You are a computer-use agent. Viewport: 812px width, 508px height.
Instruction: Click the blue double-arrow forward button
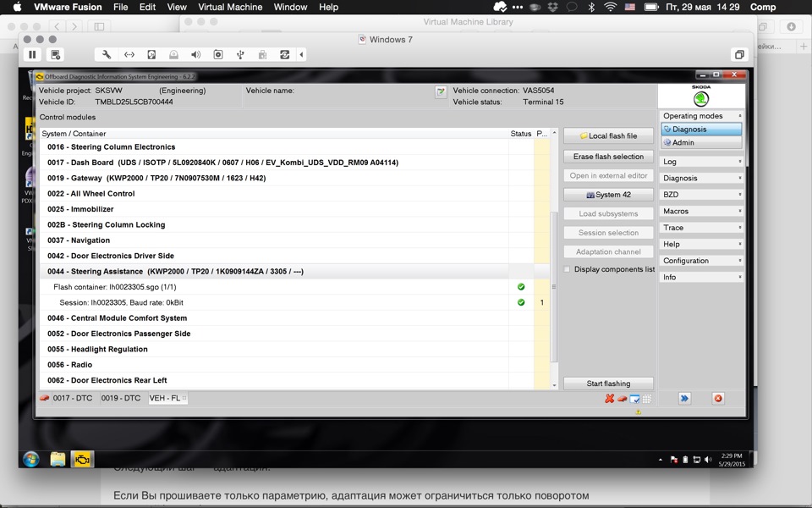(x=684, y=398)
